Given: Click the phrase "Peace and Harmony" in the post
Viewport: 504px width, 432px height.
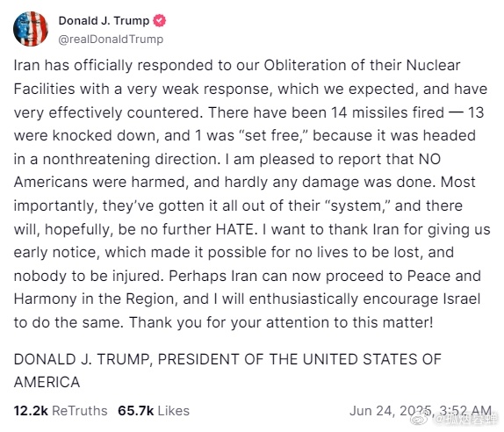Looking at the screenshot, I should pos(247,287).
